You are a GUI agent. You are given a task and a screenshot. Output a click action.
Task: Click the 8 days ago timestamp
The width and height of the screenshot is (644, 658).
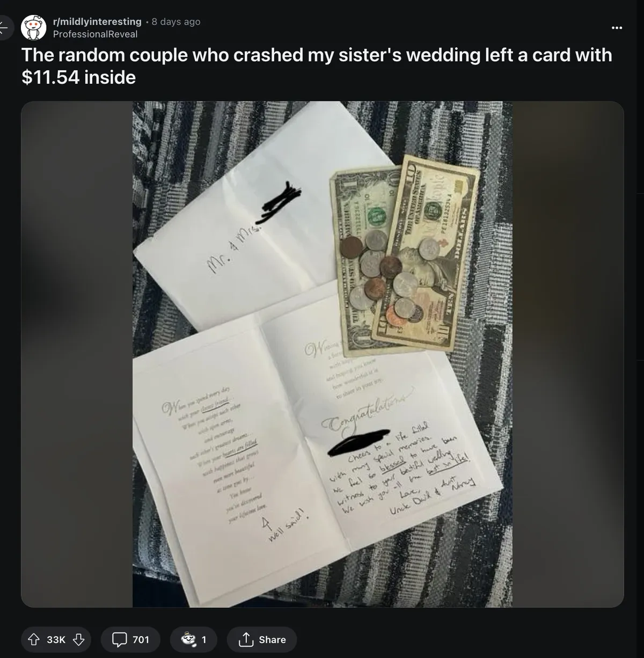176,21
